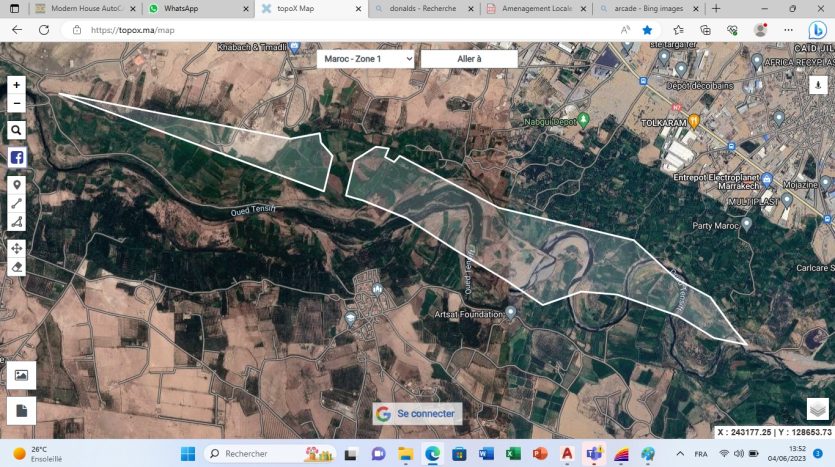
Task: Click the MULTIPLAST map marker
Action: [787, 200]
